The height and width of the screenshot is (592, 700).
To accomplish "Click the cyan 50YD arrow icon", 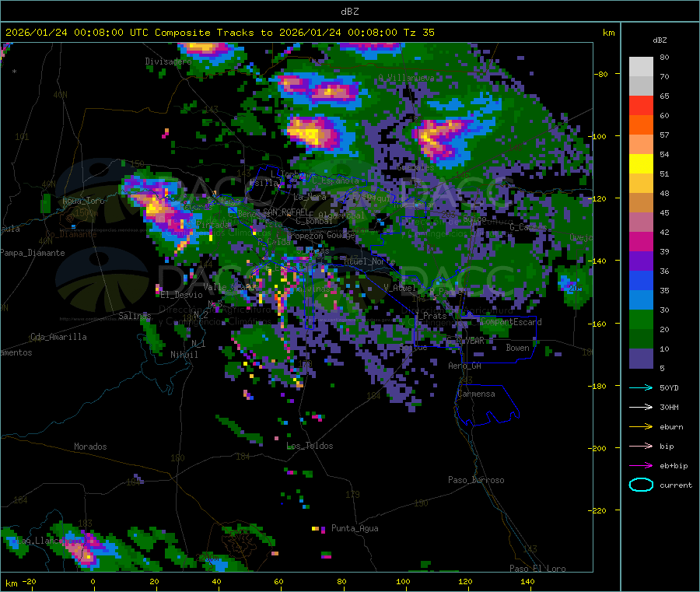I will [641, 387].
